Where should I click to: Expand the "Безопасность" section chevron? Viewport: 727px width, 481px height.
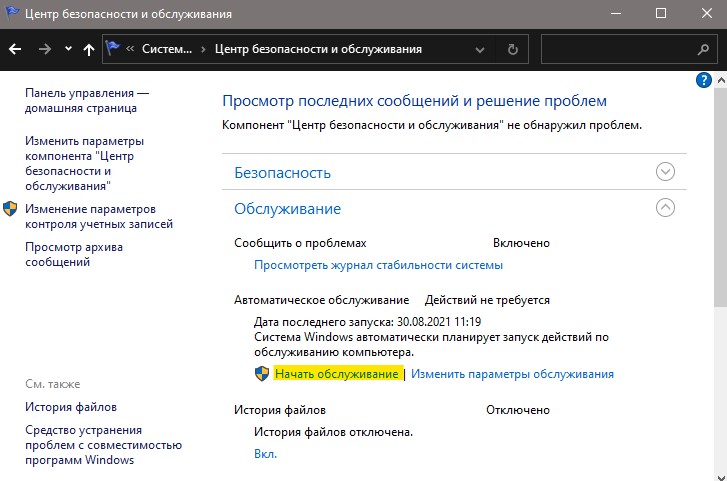tap(665, 172)
